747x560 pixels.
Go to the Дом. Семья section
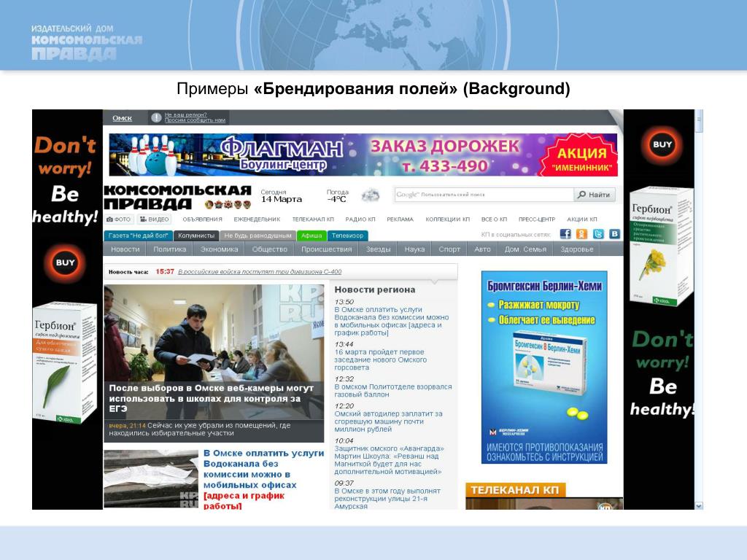(525, 249)
